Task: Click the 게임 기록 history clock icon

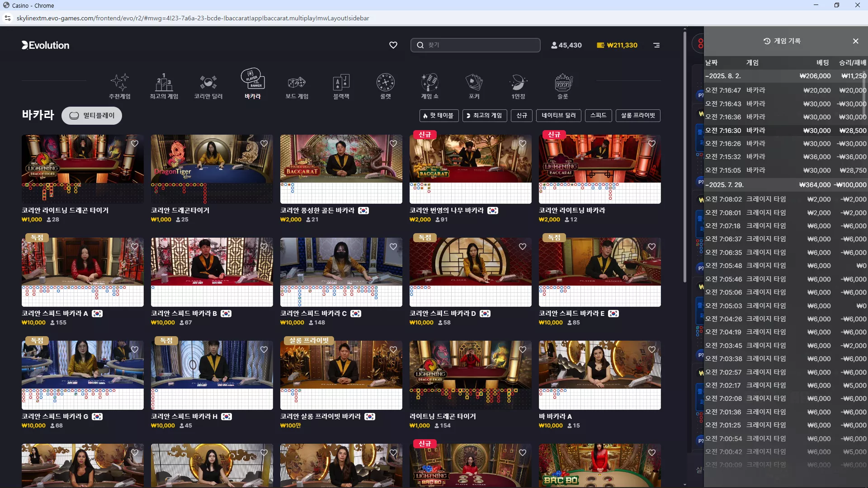Action: pos(767,41)
